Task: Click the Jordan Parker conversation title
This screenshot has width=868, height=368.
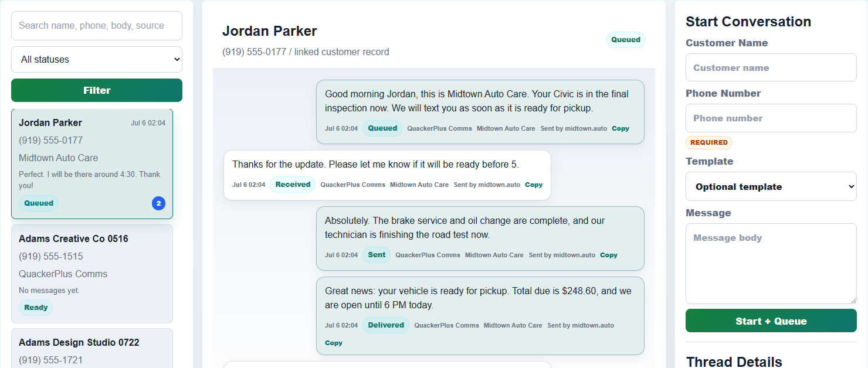Action: tap(270, 31)
